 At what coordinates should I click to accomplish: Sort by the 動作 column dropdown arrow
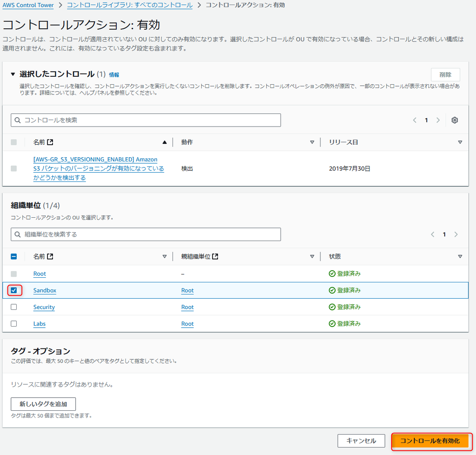point(312,142)
